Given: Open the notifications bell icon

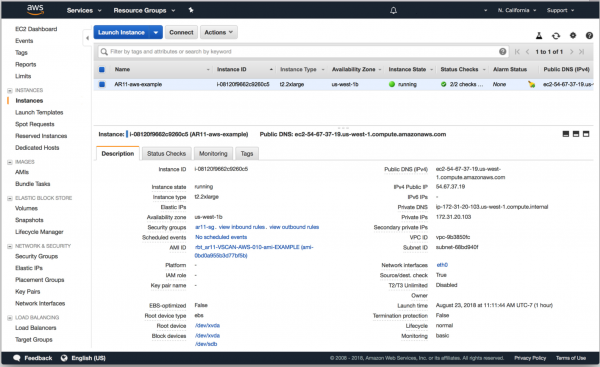Looking at the screenshot, I should point(393,10).
